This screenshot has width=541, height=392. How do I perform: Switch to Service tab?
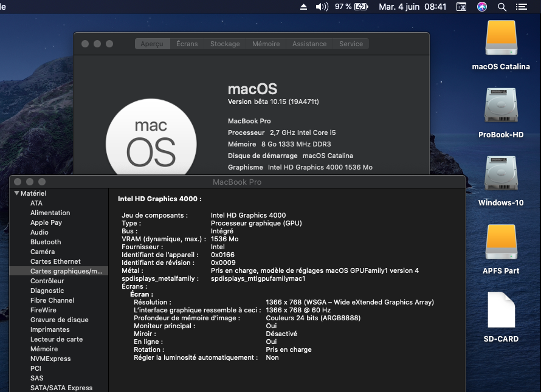pyautogui.click(x=351, y=44)
